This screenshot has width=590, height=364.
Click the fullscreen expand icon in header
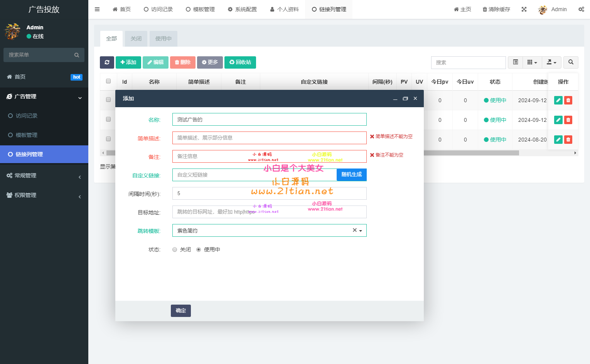tap(524, 9)
